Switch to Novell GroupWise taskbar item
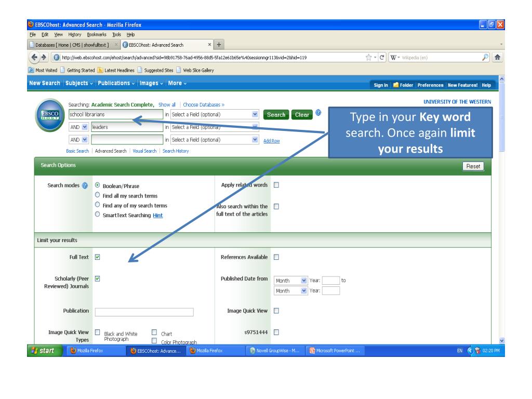Screen dimensions: 532x399 pos(275,351)
